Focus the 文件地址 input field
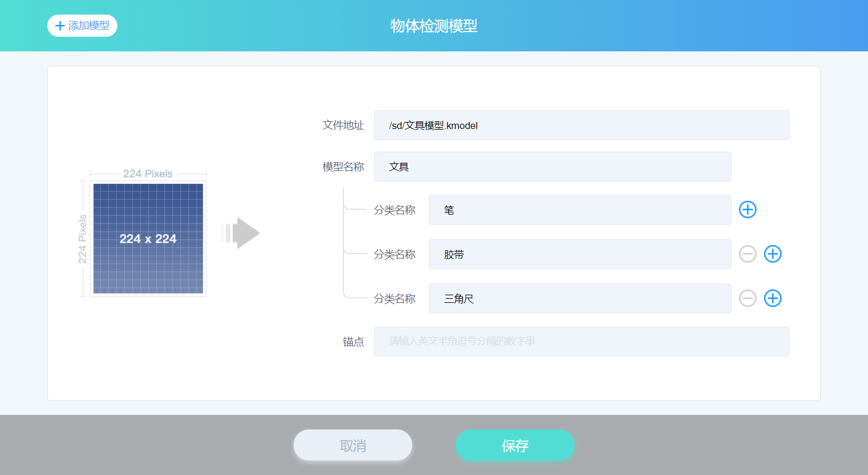 [581, 125]
